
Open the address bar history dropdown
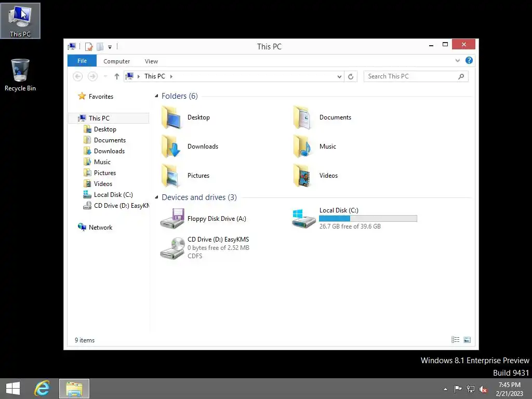(x=339, y=77)
